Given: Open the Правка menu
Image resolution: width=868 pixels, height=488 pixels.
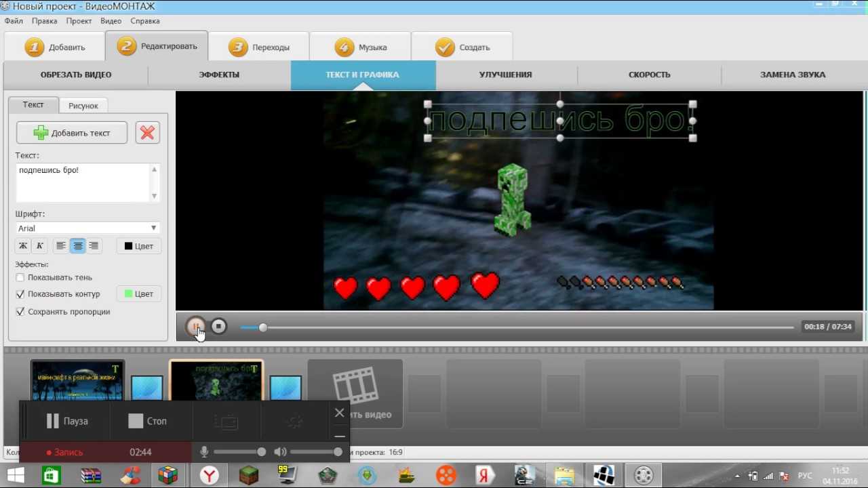Looking at the screenshot, I should coord(44,21).
